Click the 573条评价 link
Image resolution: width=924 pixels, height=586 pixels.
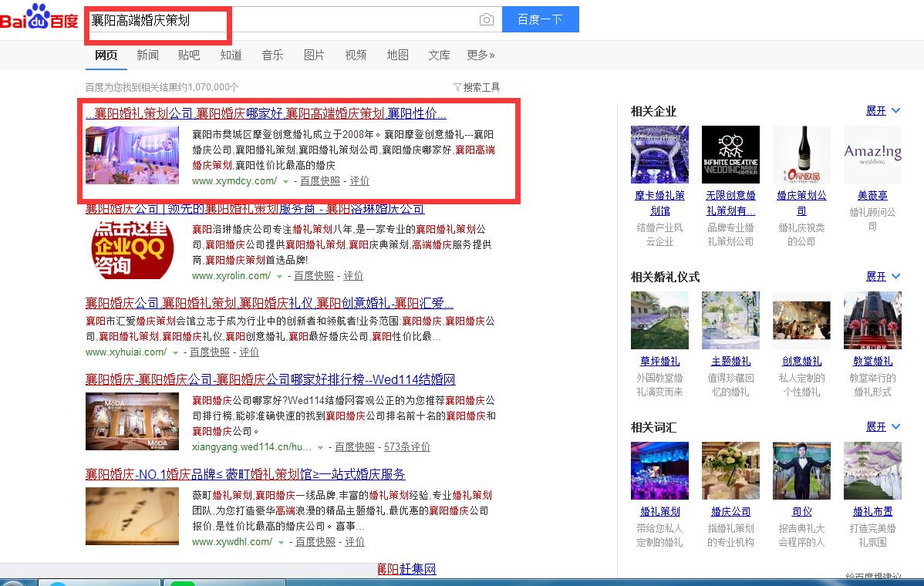click(407, 447)
